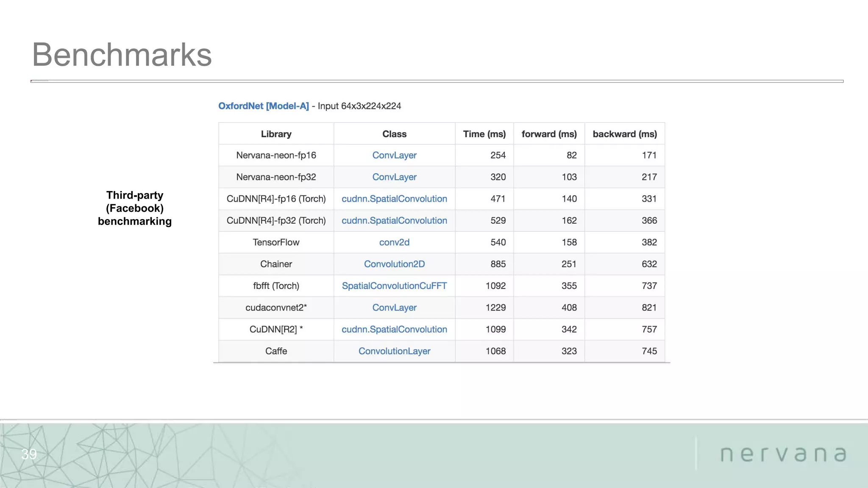Select forward value 355 for fbfft

[569, 286]
